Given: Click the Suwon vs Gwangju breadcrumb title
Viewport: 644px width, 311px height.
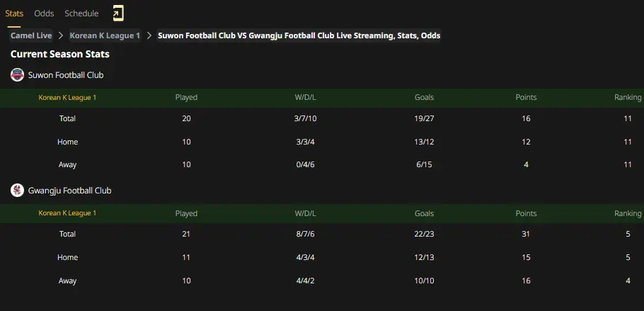Looking at the screenshot, I should [x=299, y=36].
